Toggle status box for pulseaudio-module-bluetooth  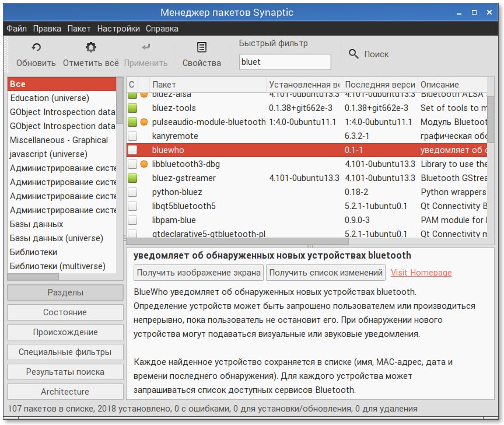point(132,122)
